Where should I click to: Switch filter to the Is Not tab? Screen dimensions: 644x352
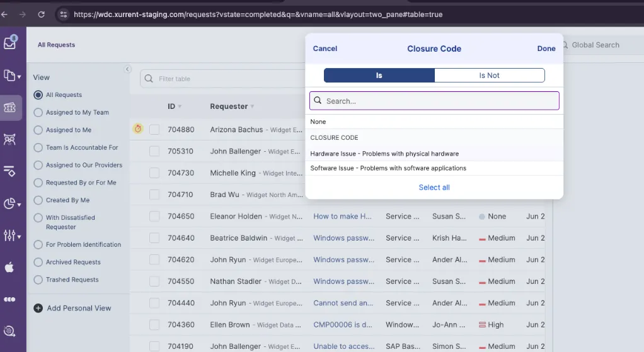(490, 76)
